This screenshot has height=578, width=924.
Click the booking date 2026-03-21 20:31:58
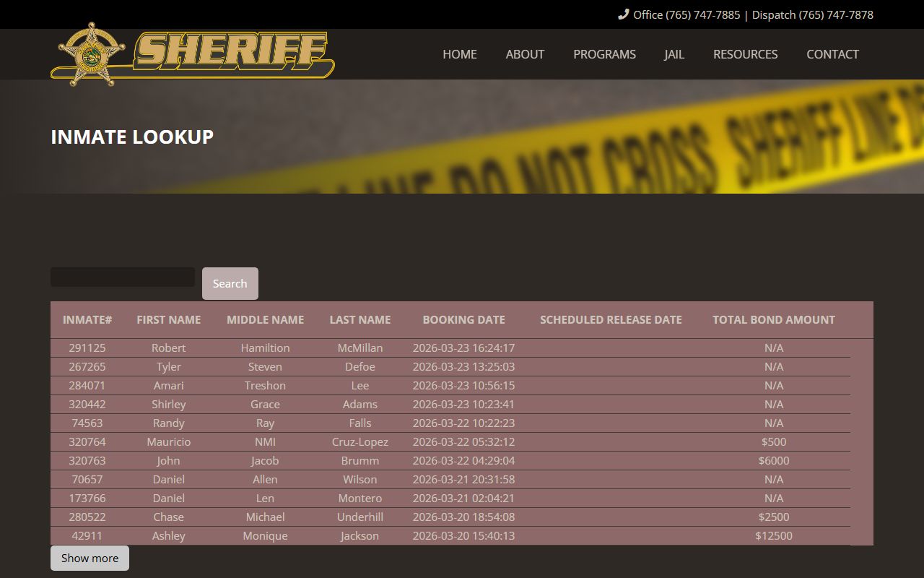point(464,479)
